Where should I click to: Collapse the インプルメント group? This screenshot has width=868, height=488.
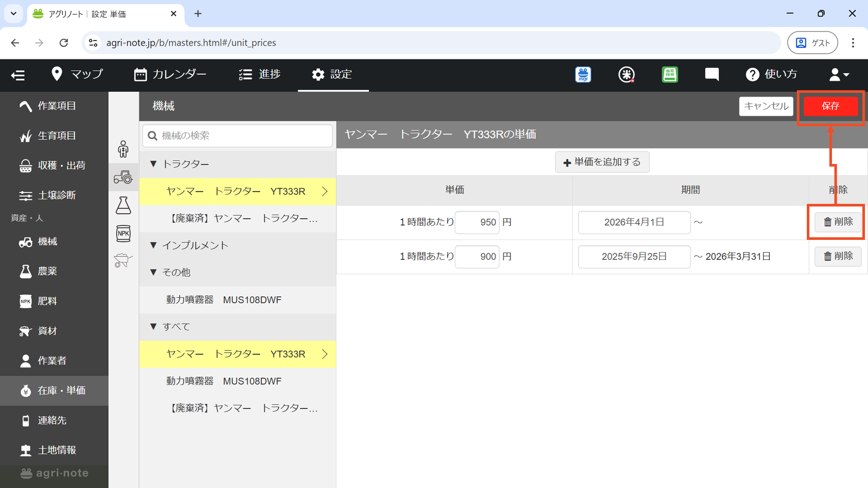point(237,246)
